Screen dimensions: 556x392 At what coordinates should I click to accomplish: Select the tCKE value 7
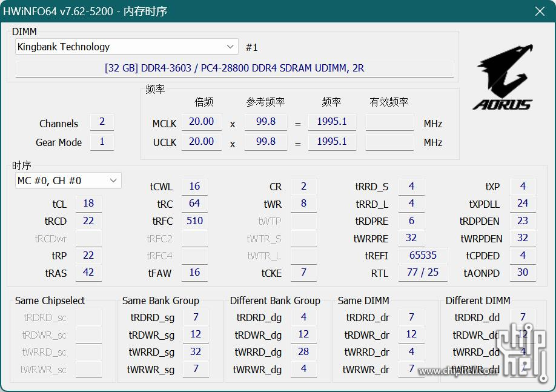click(303, 273)
